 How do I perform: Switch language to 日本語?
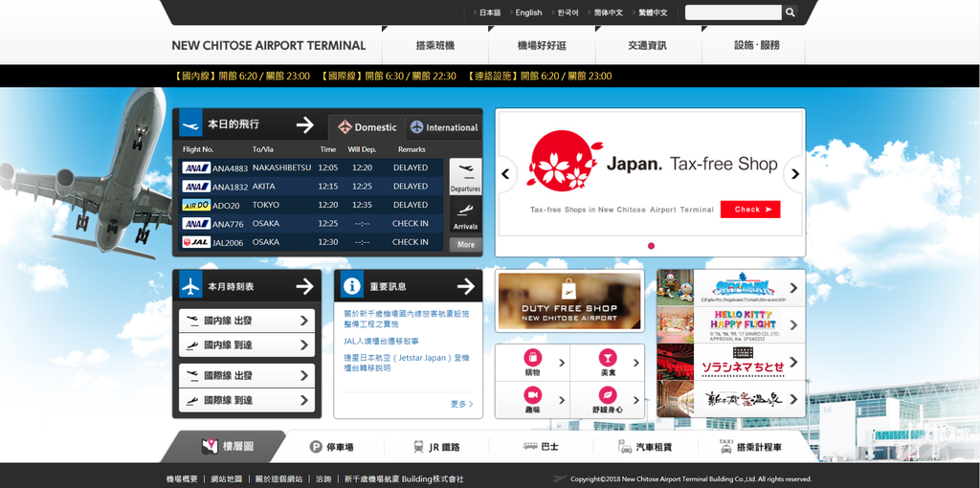[x=490, y=12]
